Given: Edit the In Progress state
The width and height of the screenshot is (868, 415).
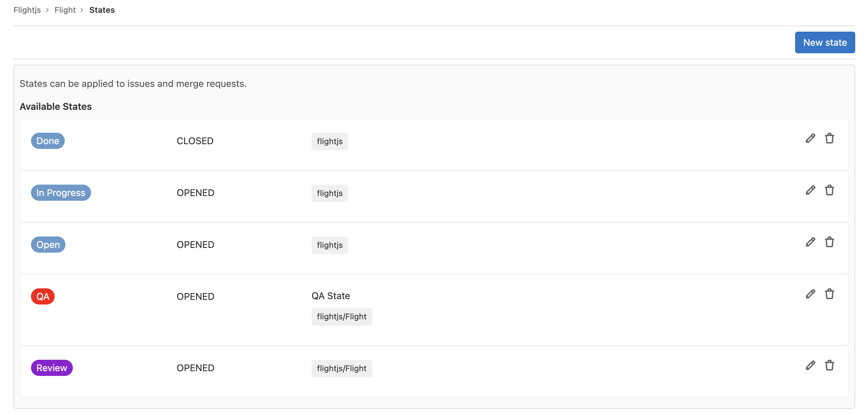Looking at the screenshot, I should tap(810, 190).
